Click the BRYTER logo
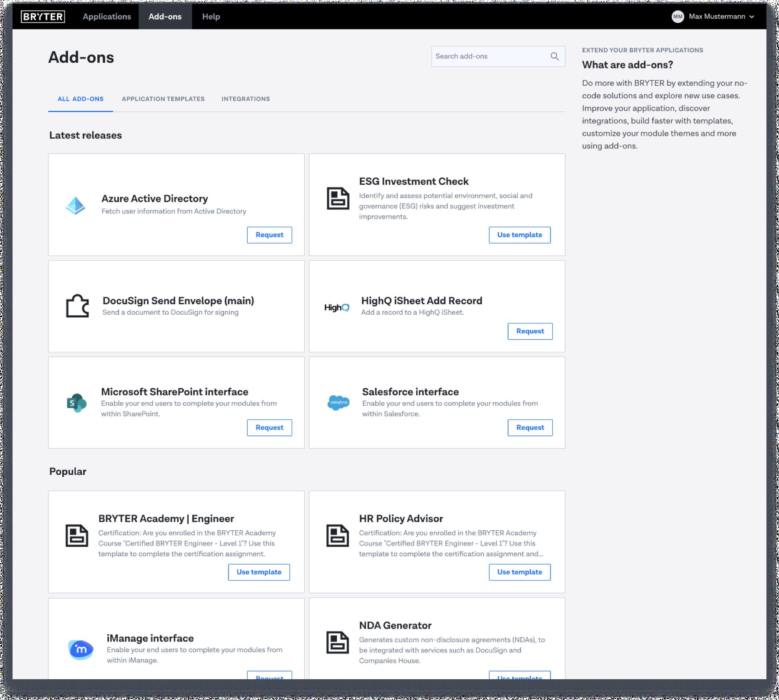This screenshot has width=779, height=700. tap(43, 16)
